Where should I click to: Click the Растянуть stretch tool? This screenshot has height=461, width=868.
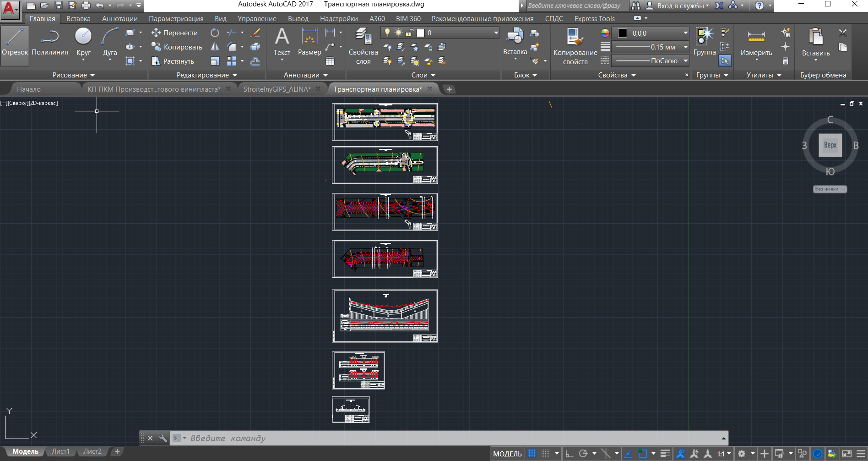[x=173, y=61]
